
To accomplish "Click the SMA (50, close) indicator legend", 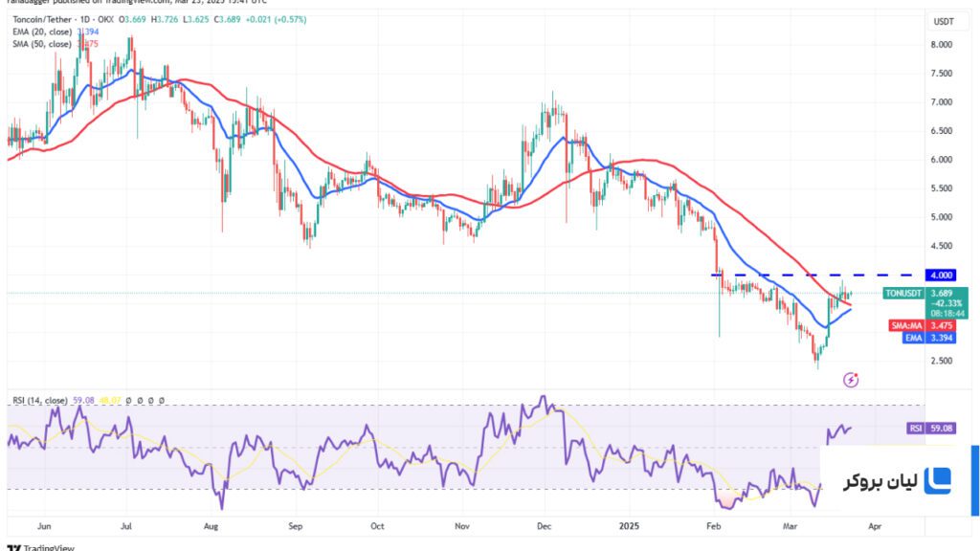I will click(42, 44).
